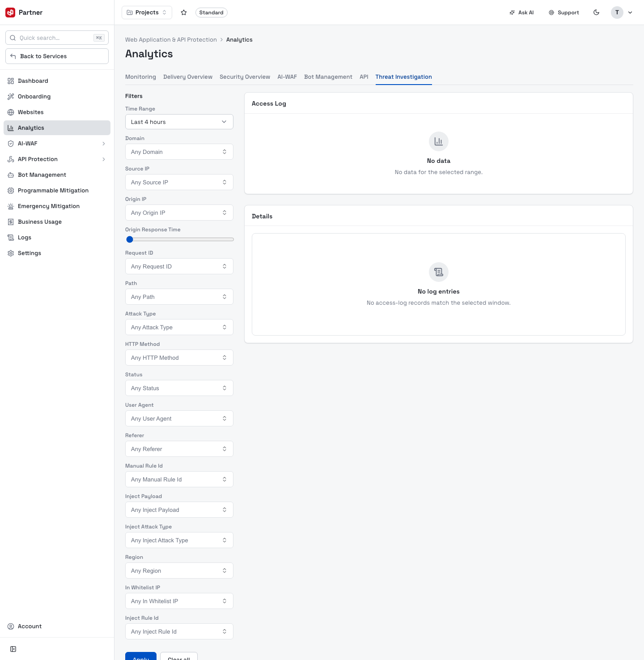Switch to the AI-WAF tab
The height and width of the screenshot is (660, 644).
click(287, 77)
